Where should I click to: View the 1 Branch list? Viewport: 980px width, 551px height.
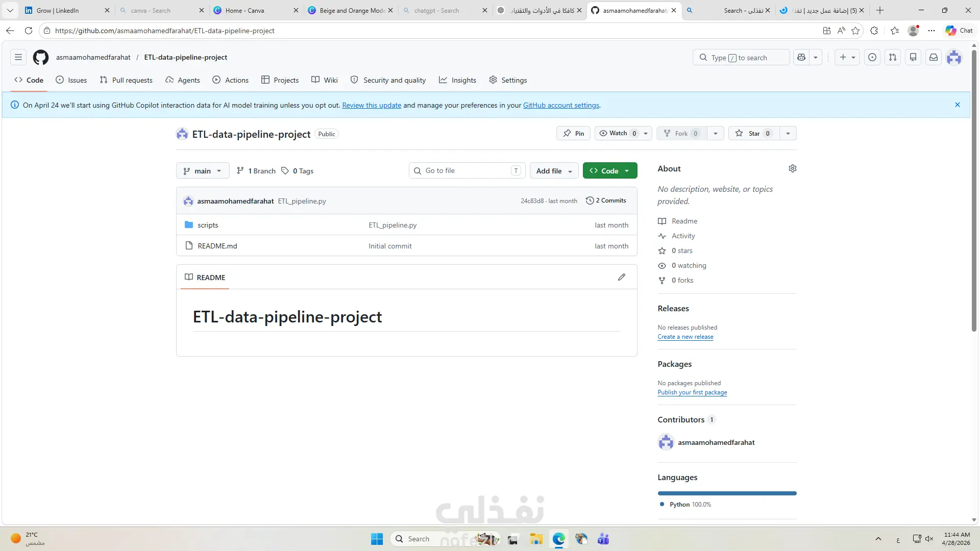256,171
